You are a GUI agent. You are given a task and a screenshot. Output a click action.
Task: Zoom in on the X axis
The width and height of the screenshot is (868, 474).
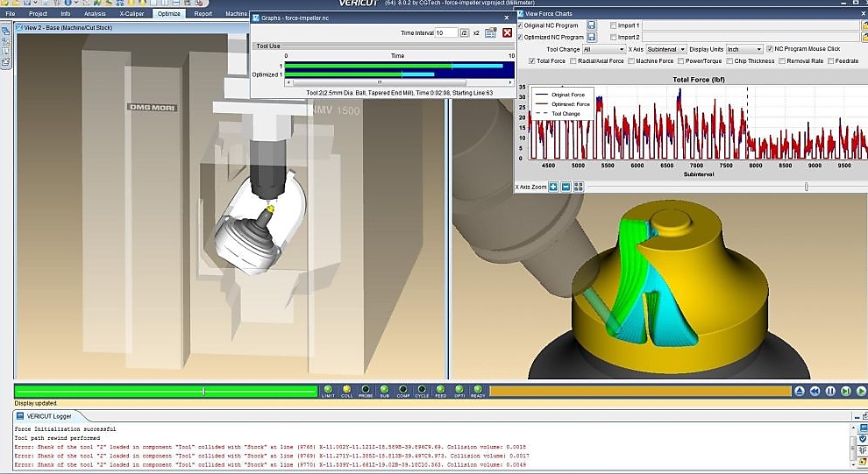pyautogui.click(x=553, y=187)
